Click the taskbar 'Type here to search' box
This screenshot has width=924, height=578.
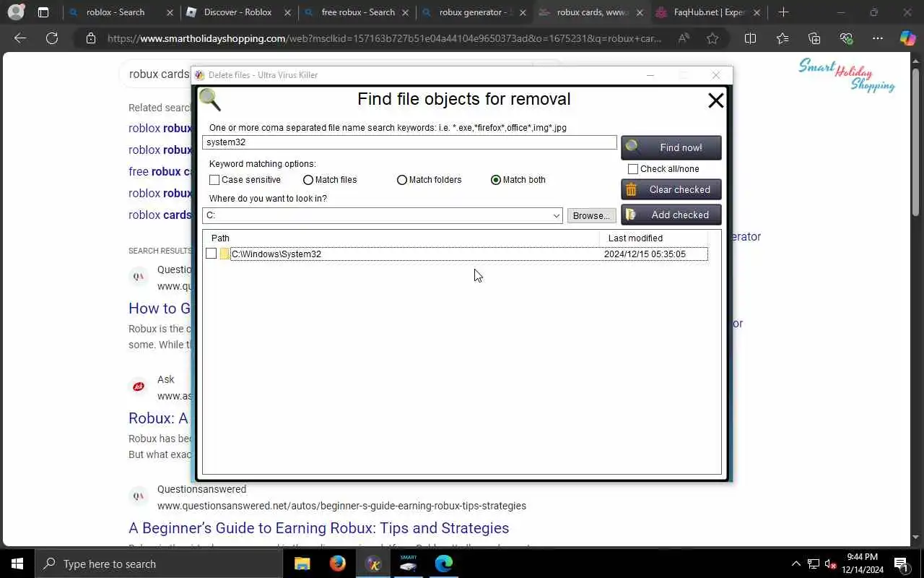[x=159, y=564]
